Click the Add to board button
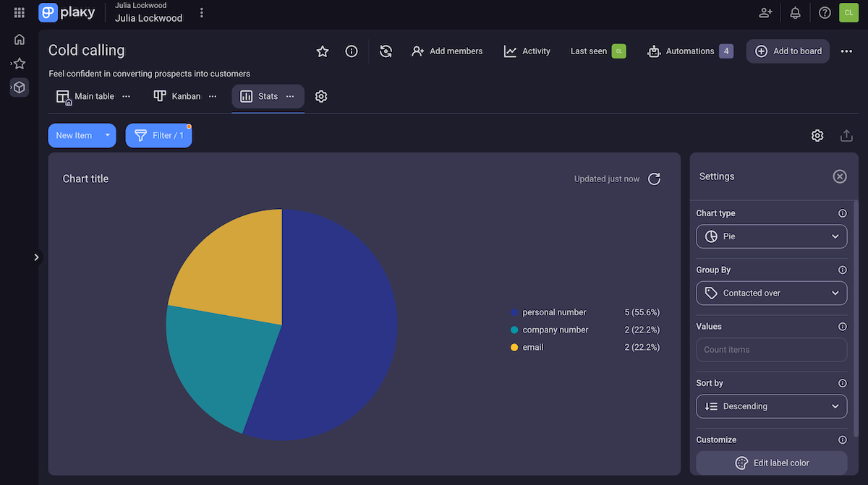This screenshot has width=868, height=485. point(788,51)
